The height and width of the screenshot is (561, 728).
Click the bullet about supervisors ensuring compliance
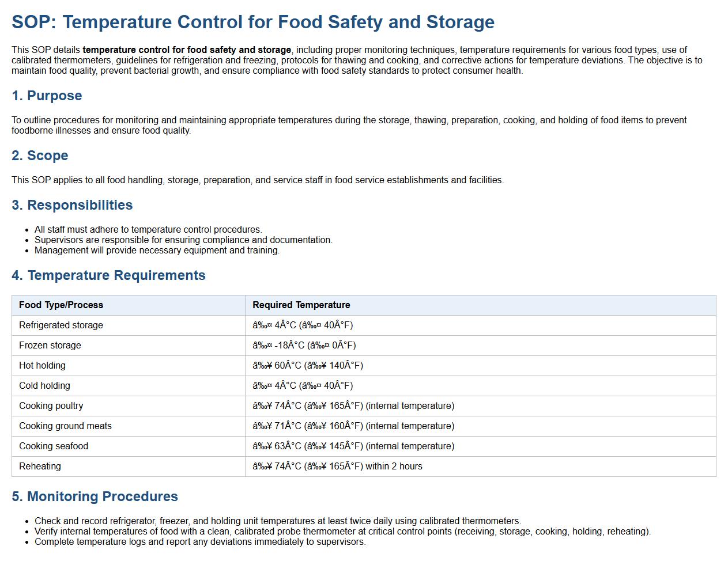pyautogui.click(x=183, y=240)
